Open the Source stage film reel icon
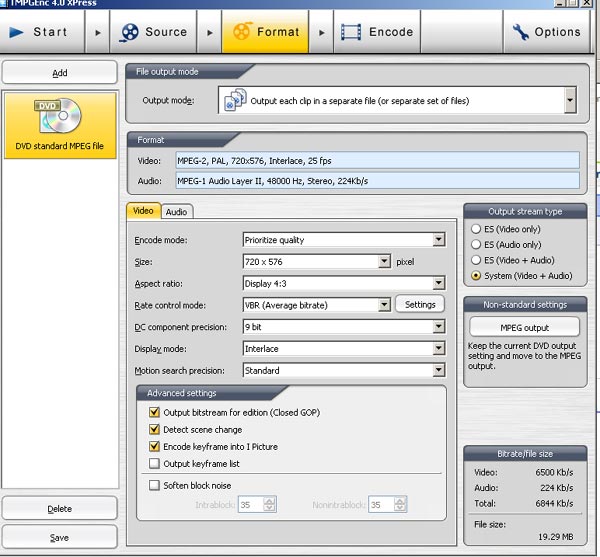The height and width of the screenshot is (557, 600). click(130, 32)
